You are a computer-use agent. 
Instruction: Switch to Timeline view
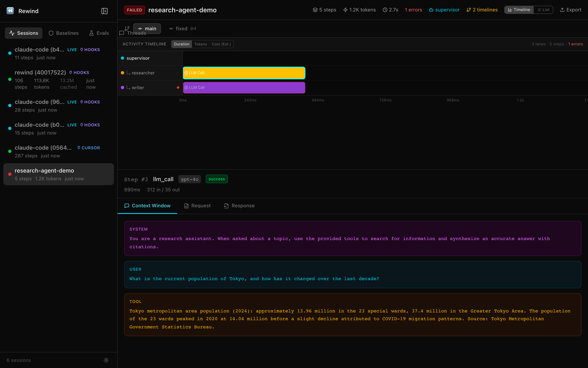coord(519,10)
